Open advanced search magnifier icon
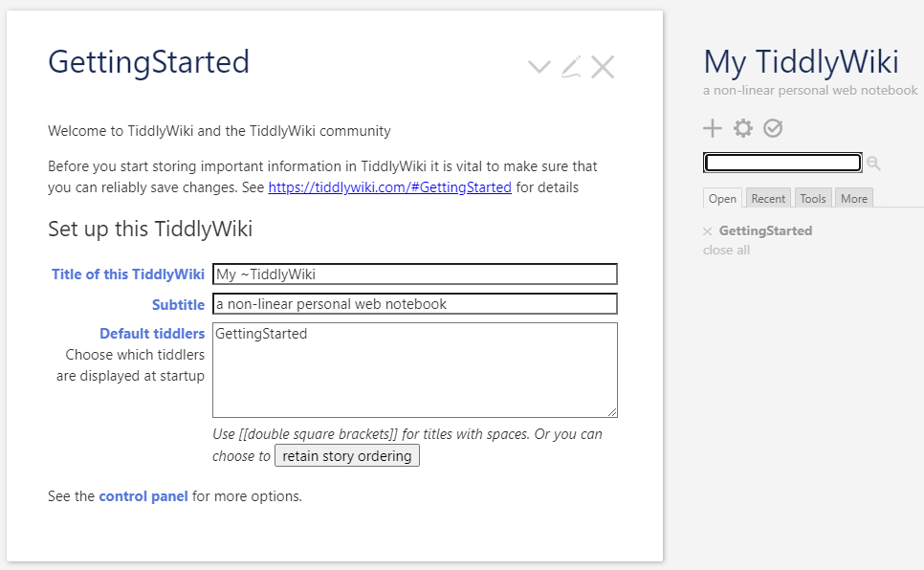Image resolution: width=924 pixels, height=570 pixels. (x=873, y=164)
